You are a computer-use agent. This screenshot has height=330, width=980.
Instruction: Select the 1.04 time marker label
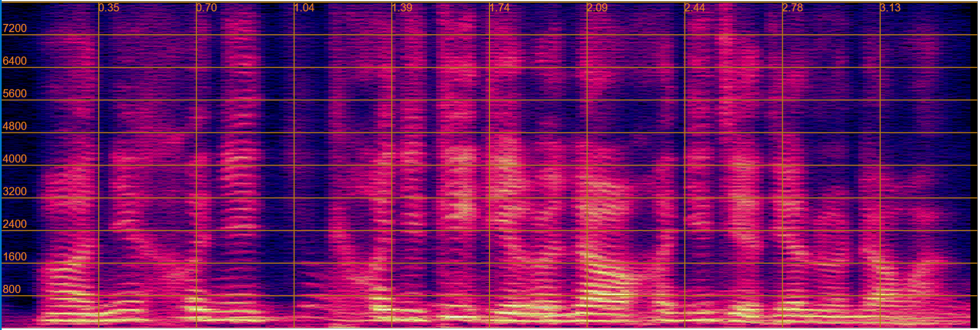(304, 8)
